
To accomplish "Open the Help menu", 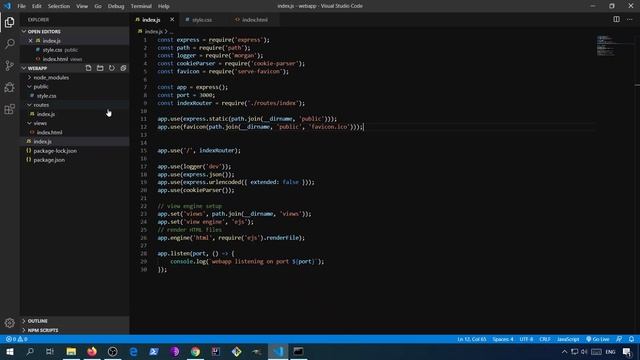I will (x=164, y=6).
